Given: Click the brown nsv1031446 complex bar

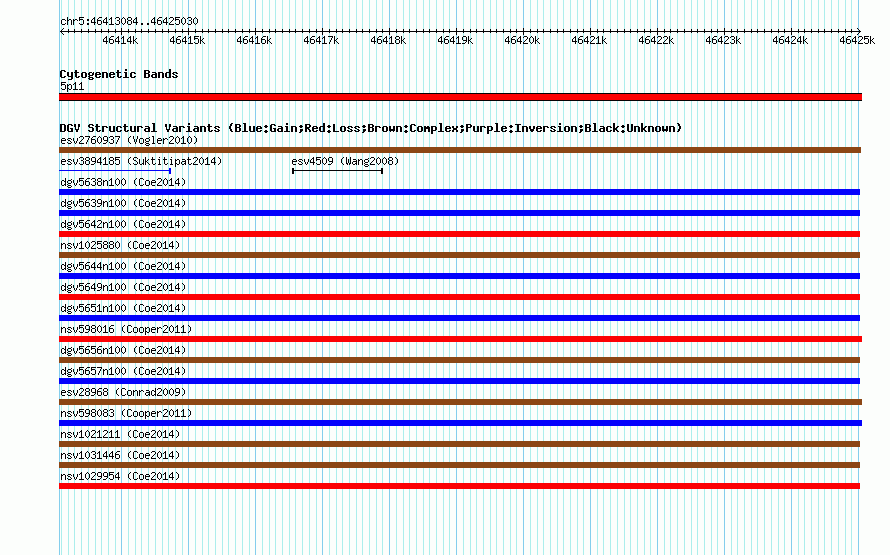Looking at the screenshot, I should 460,465.
